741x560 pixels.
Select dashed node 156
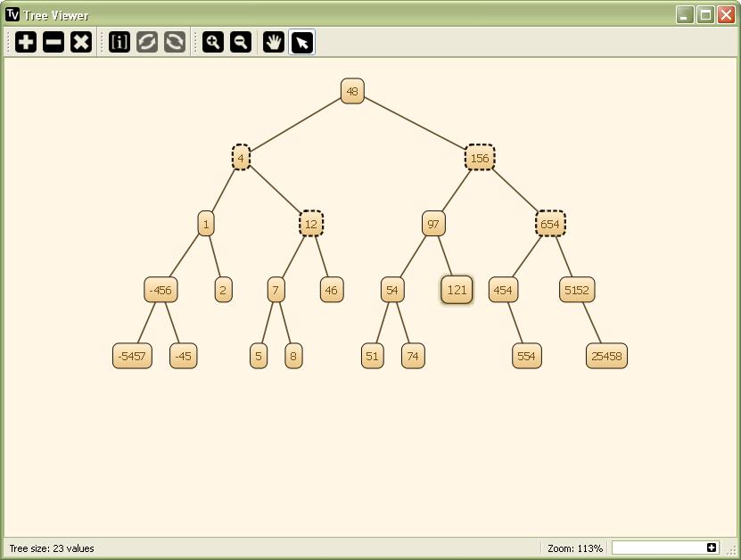tap(480, 157)
